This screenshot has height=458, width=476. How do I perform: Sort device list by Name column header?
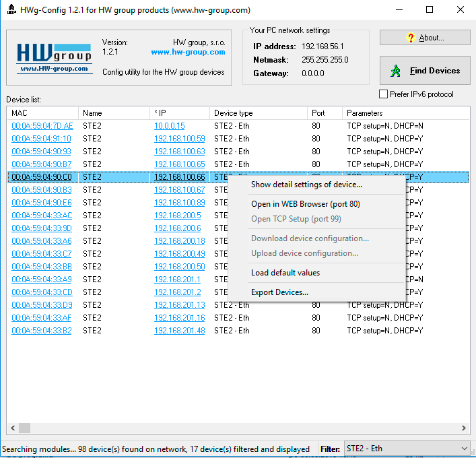114,113
